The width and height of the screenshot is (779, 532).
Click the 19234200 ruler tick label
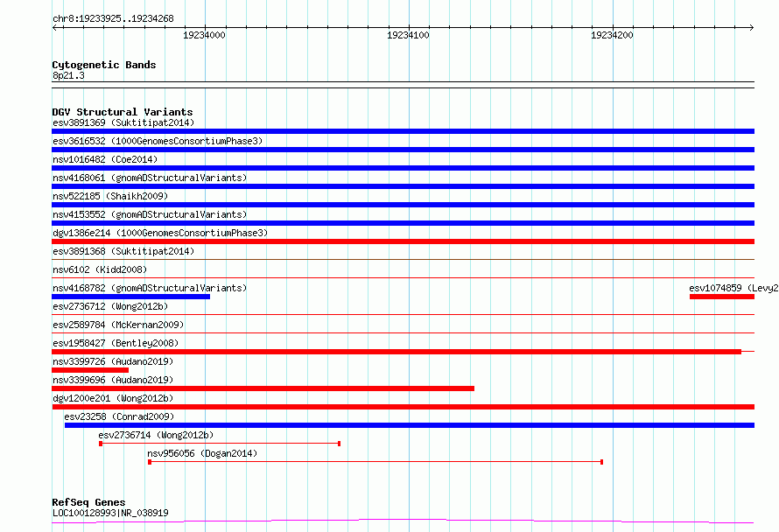[612, 35]
